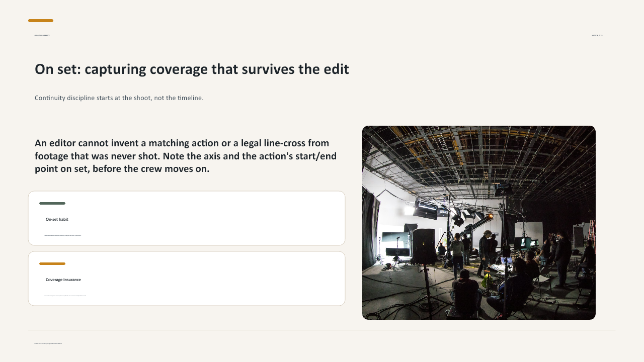The height and width of the screenshot is (362, 644).
Task: Click the subtitle about continuity discipline
Action: (119, 98)
